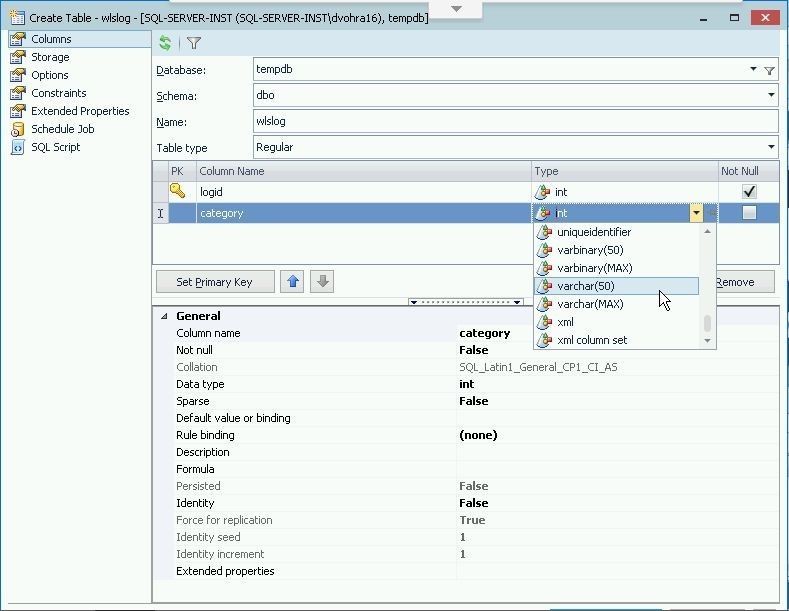Click the move column down arrow
This screenshot has height=611, width=789.
click(x=322, y=282)
